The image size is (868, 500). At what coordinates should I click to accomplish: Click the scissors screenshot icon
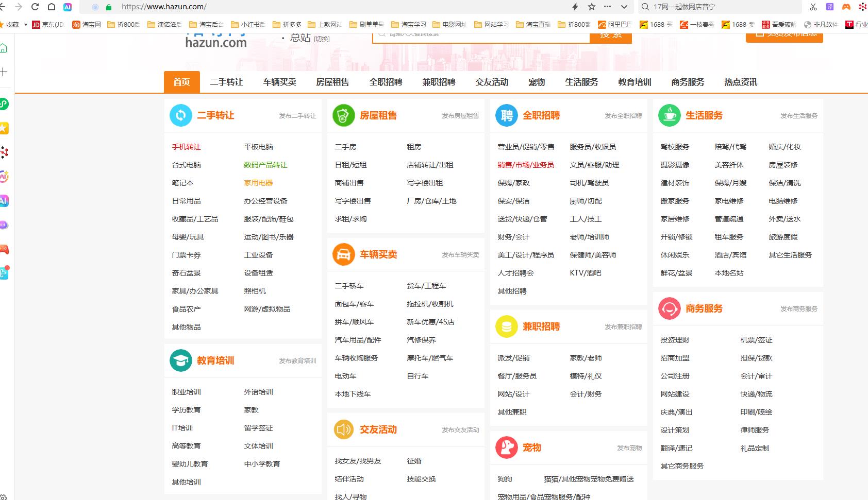tap(813, 7)
